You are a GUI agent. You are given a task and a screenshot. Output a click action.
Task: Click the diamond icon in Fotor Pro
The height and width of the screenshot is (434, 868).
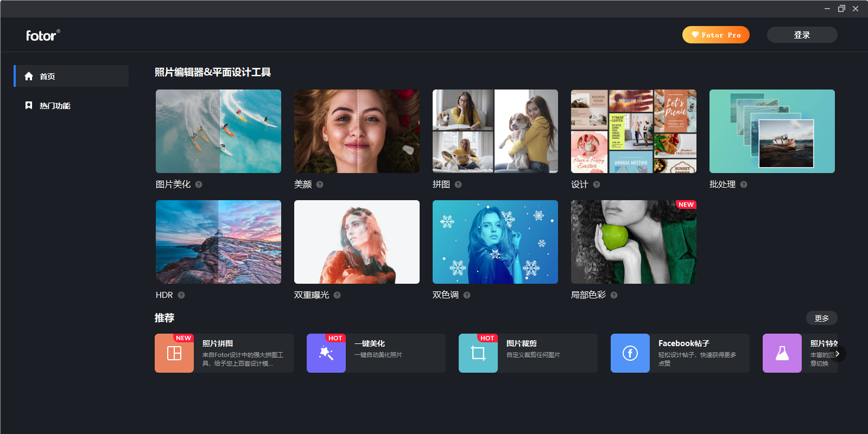coord(695,35)
